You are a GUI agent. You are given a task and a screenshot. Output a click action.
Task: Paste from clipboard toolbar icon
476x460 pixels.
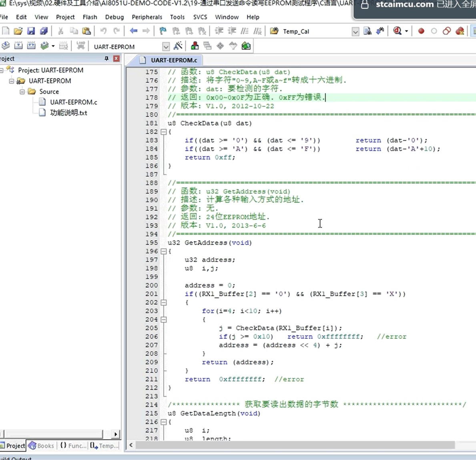point(86,31)
